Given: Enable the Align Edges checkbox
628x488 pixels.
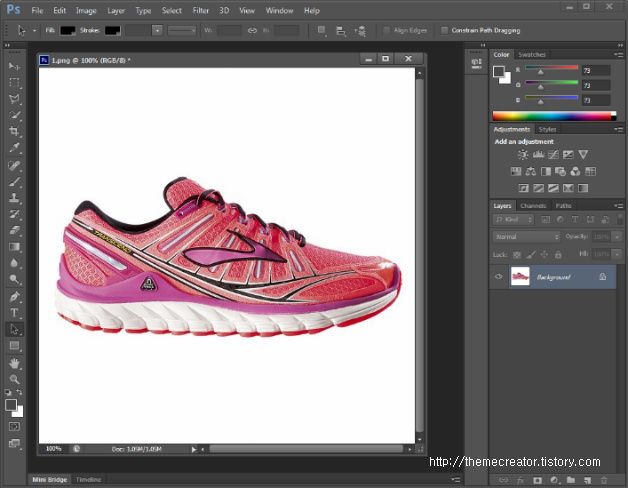Looking at the screenshot, I should pos(386,30).
